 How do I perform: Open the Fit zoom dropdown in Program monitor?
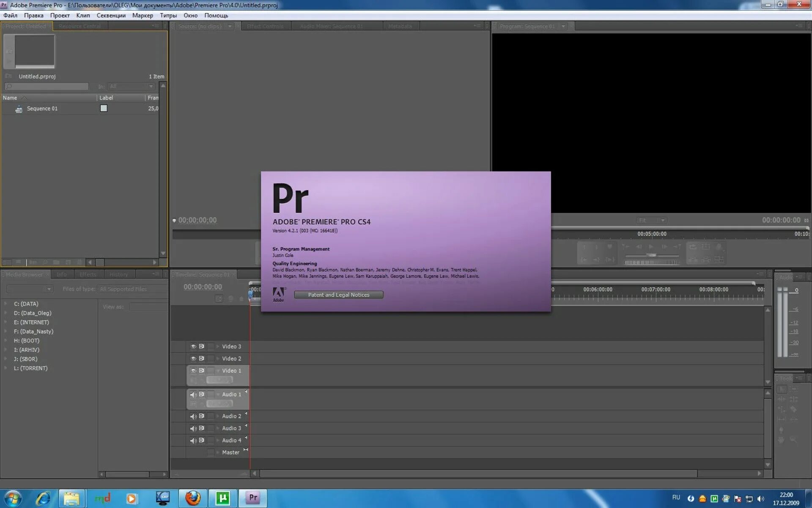pyautogui.click(x=652, y=220)
